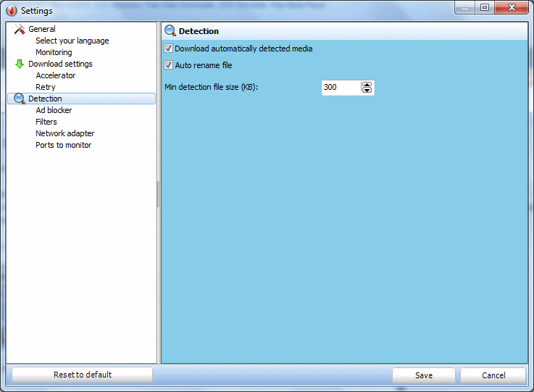Open the Download settings category

60,64
